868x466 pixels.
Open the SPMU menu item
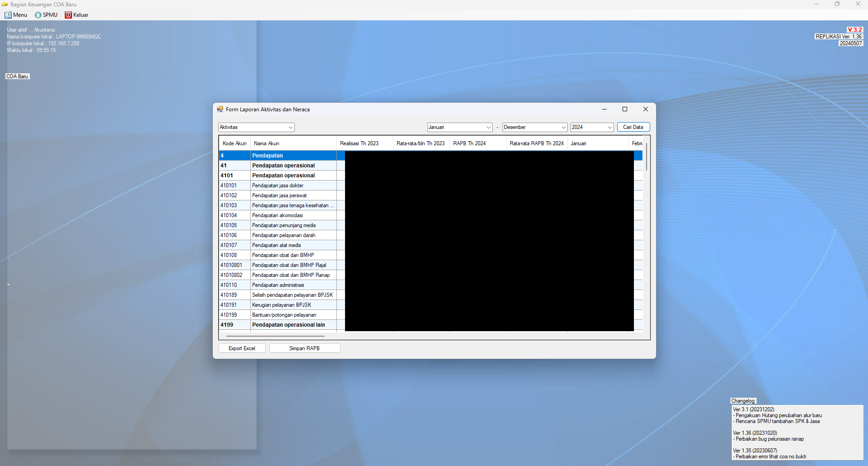(x=46, y=15)
